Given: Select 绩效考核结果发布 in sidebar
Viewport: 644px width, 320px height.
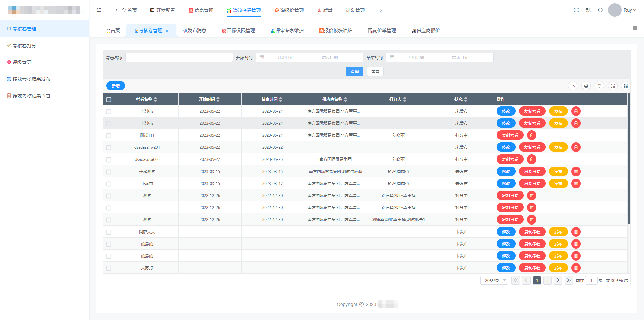Looking at the screenshot, I should (x=45, y=79).
